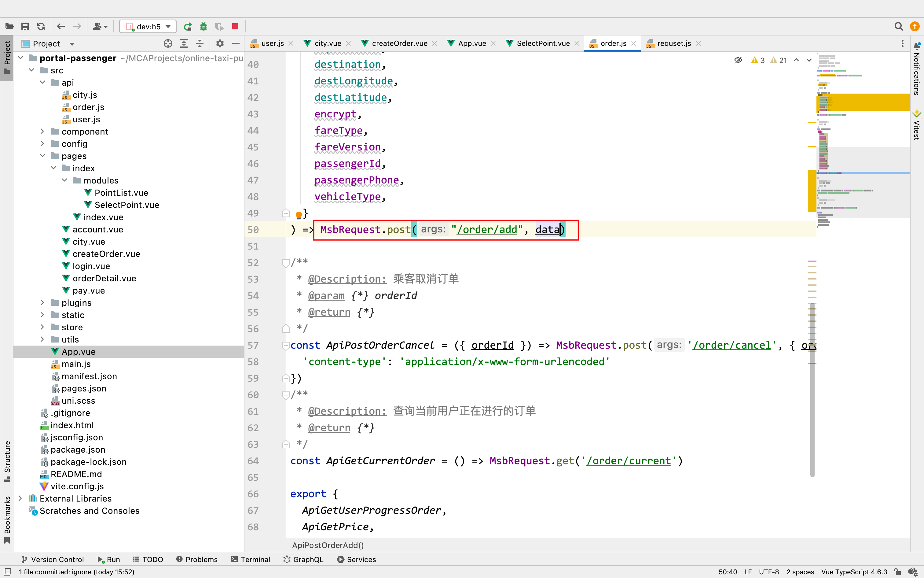Open the Run tool window
The image size is (924, 578).
pyautogui.click(x=109, y=559)
